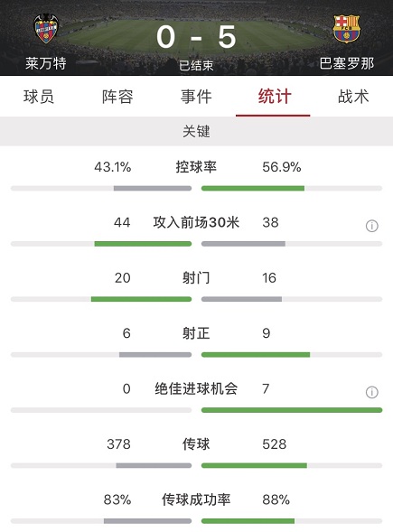The width and height of the screenshot is (393, 532).
Task: Tap the 巴塞罗那 team name
Action: [x=347, y=63]
